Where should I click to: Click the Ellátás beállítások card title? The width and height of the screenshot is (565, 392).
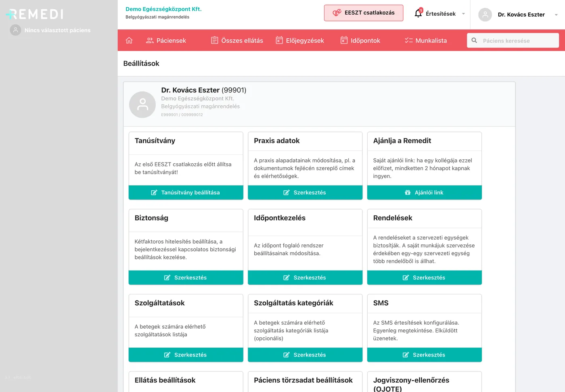(165, 380)
